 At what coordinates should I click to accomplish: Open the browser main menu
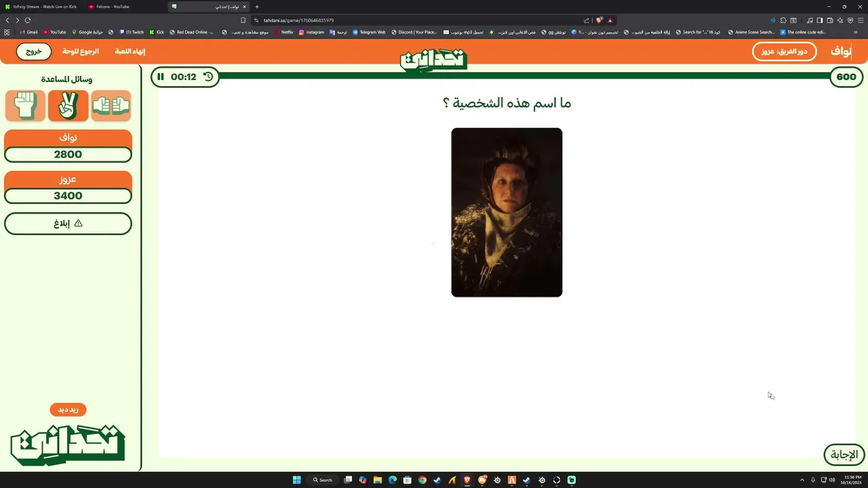pos(861,20)
